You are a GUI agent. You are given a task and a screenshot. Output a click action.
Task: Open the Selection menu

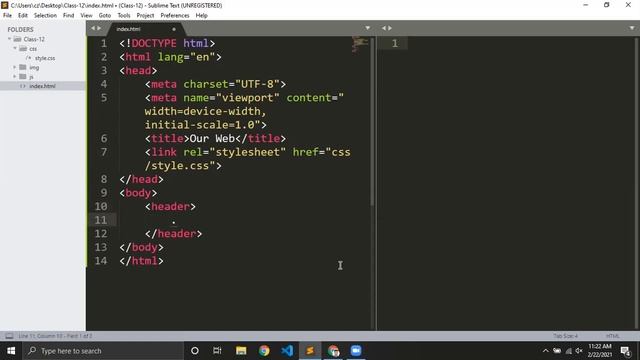[x=45, y=16]
